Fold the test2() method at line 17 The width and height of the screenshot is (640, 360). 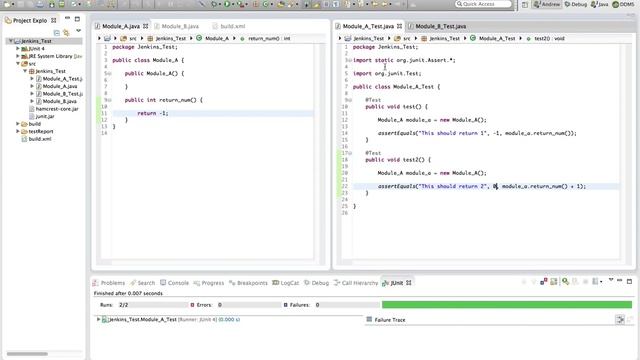(350, 153)
